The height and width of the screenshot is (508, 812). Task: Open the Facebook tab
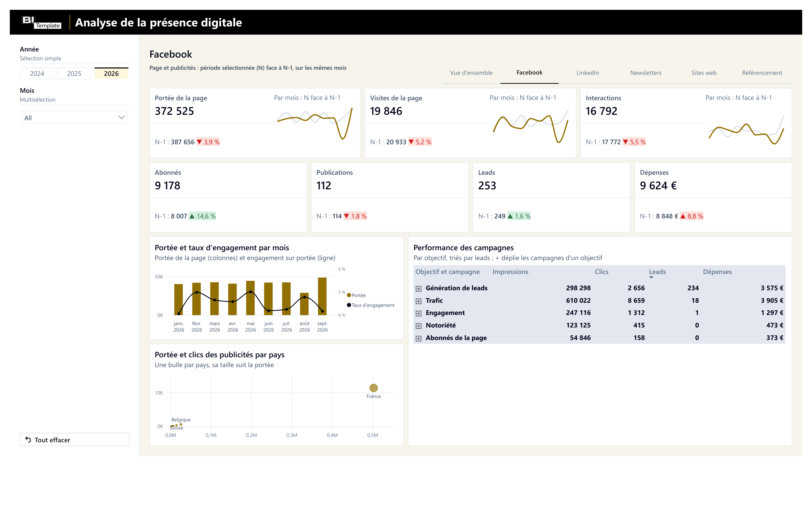pyautogui.click(x=529, y=73)
